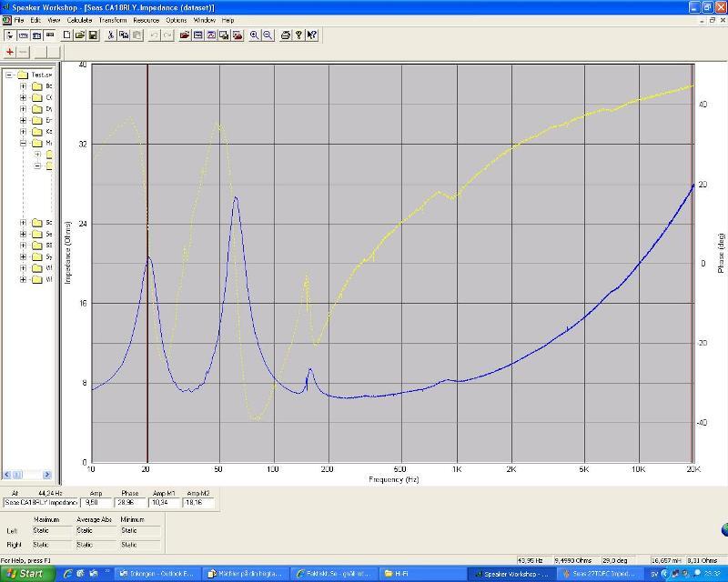This screenshot has height=582, width=728.
Task: Expand the Bc folder tree node
Action: tap(23, 86)
